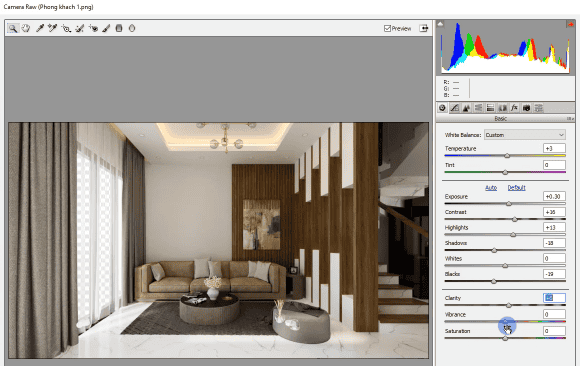Image resolution: width=580 pixels, height=366 pixels.
Task: Choose the Radial Filter tool
Action: (x=132, y=28)
